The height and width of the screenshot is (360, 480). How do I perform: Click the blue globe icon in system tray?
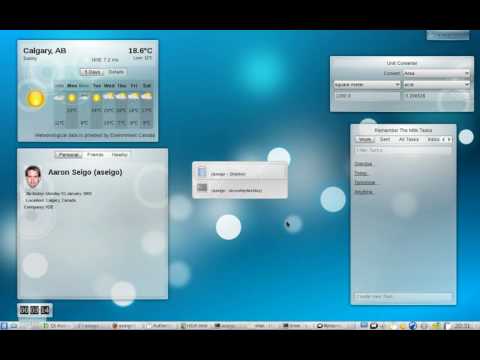[413, 326]
